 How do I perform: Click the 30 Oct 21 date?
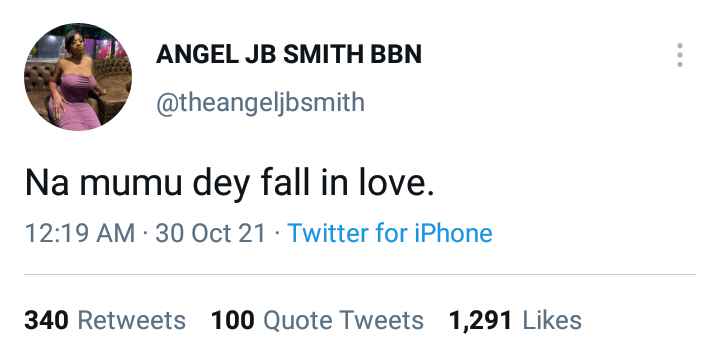(211, 233)
